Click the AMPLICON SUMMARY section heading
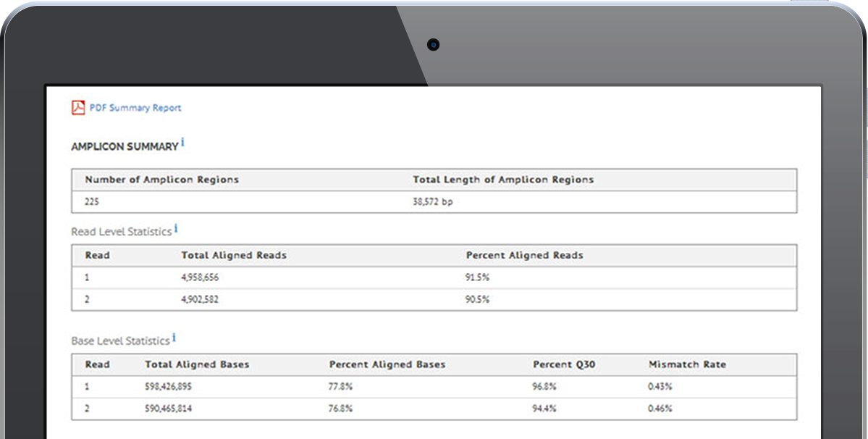This screenshot has height=439, width=868. 125,147
